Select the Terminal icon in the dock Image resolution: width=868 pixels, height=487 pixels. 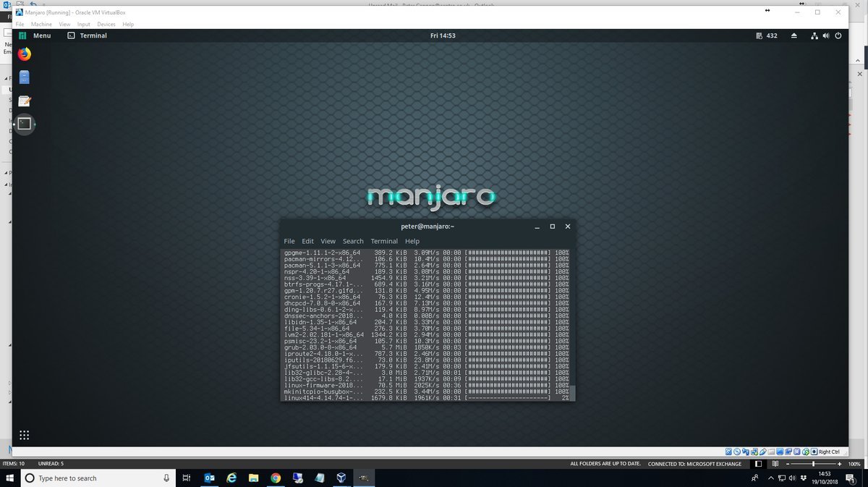tap(25, 124)
